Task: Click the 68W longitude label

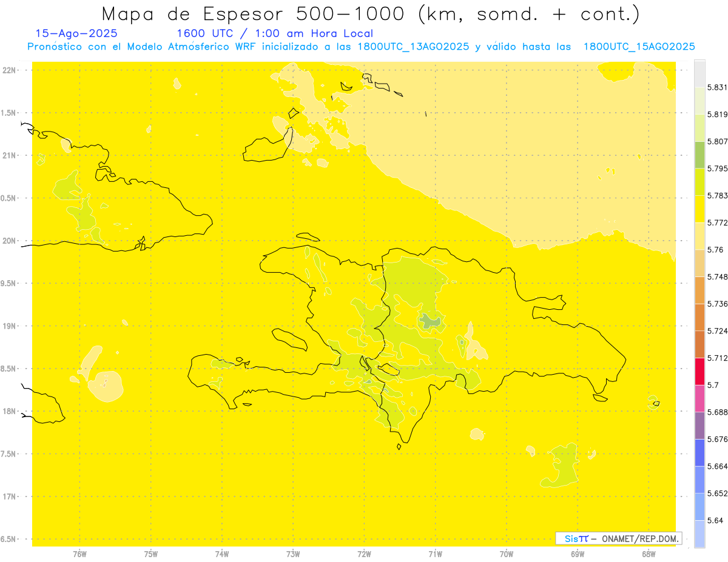Action: click(x=649, y=554)
